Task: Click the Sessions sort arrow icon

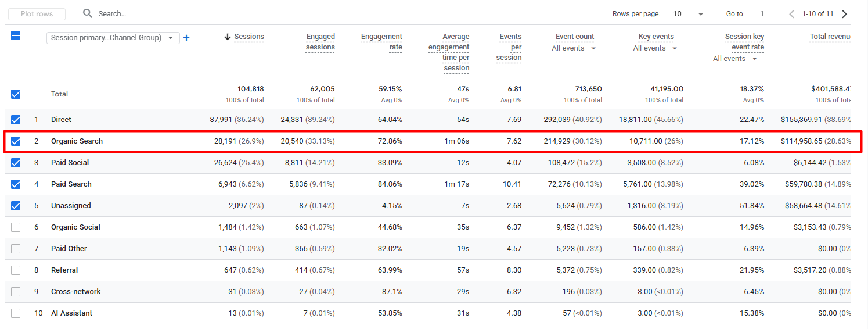Action: pos(228,37)
